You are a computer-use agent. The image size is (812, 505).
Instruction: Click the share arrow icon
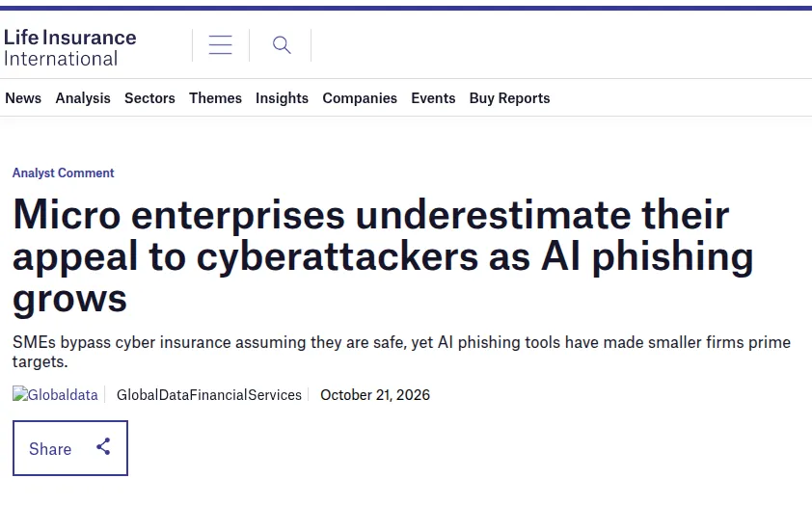point(103,446)
